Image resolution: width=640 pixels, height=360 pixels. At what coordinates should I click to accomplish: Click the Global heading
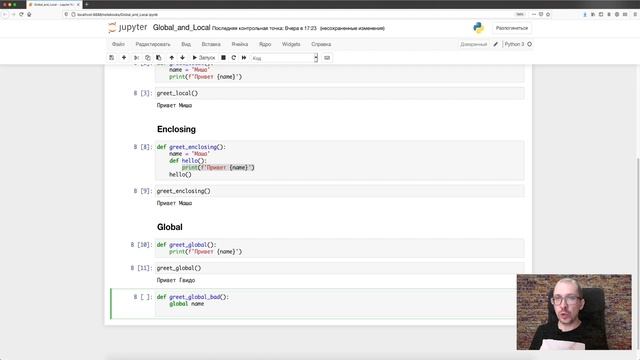point(170,227)
